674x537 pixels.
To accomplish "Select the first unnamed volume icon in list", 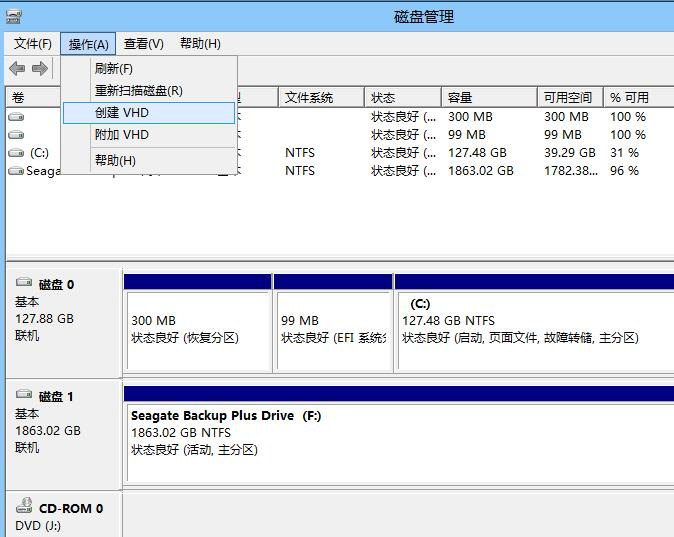I will click(15, 117).
